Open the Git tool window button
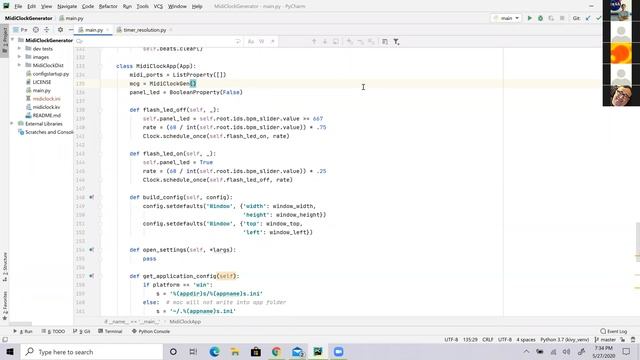The height and width of the screenshot is (360, 640). pyautogui.click(x=81, y=331)
